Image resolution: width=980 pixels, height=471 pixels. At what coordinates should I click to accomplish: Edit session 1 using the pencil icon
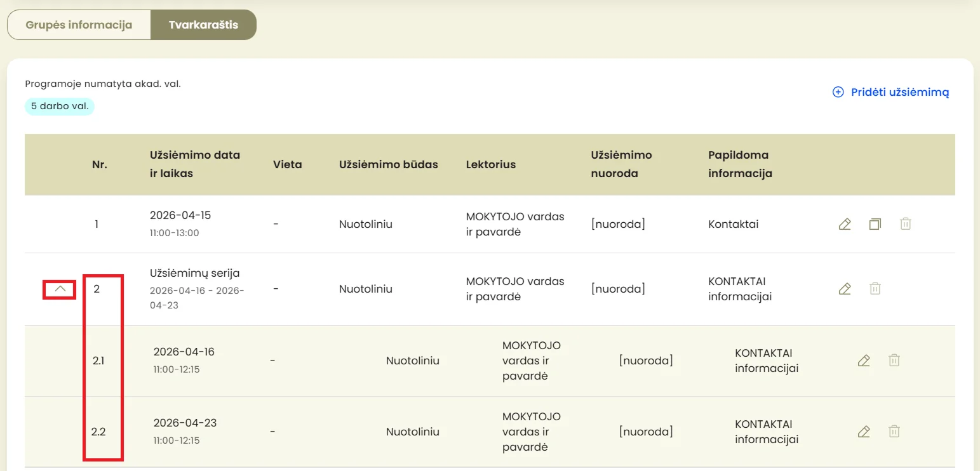pos(845,224)
